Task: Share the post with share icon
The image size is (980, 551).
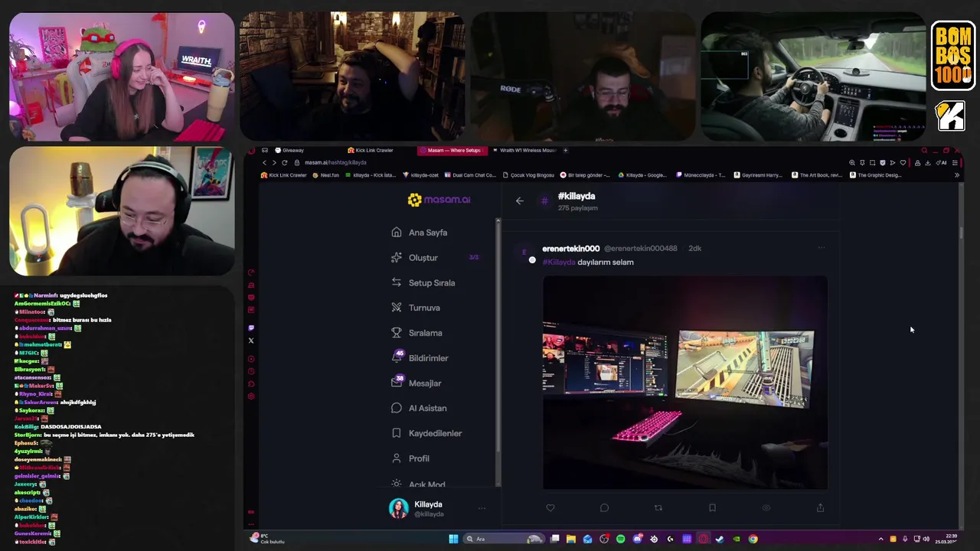Action: tap(820, 508)
